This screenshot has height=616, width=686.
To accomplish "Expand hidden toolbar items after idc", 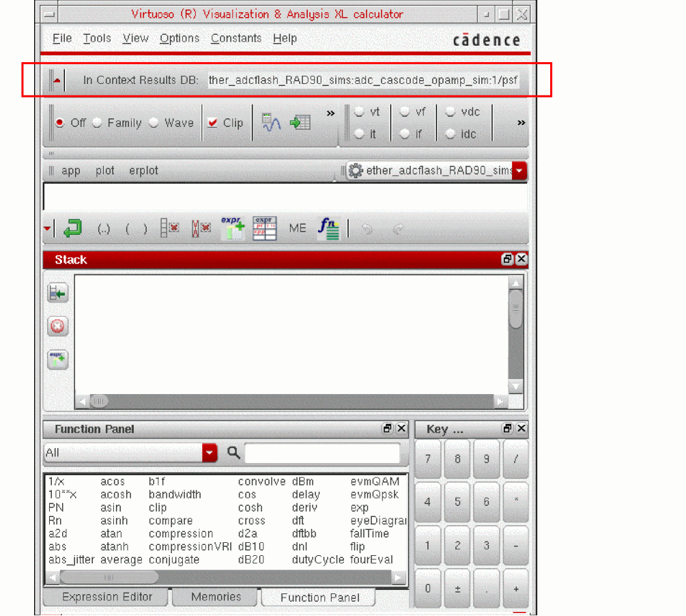I will click(521, 123).
